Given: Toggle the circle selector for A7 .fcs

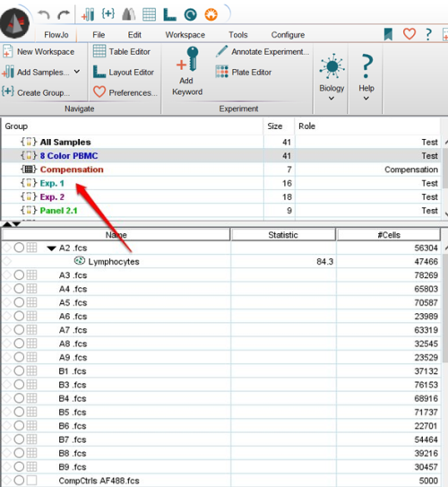Looking at the screenshot, I should click(19, 330).
